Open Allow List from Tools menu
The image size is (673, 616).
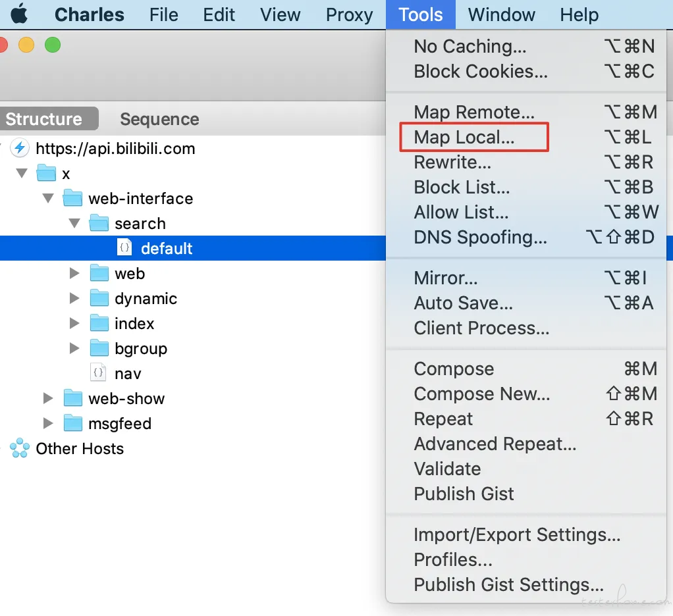(x=526, y=212)
